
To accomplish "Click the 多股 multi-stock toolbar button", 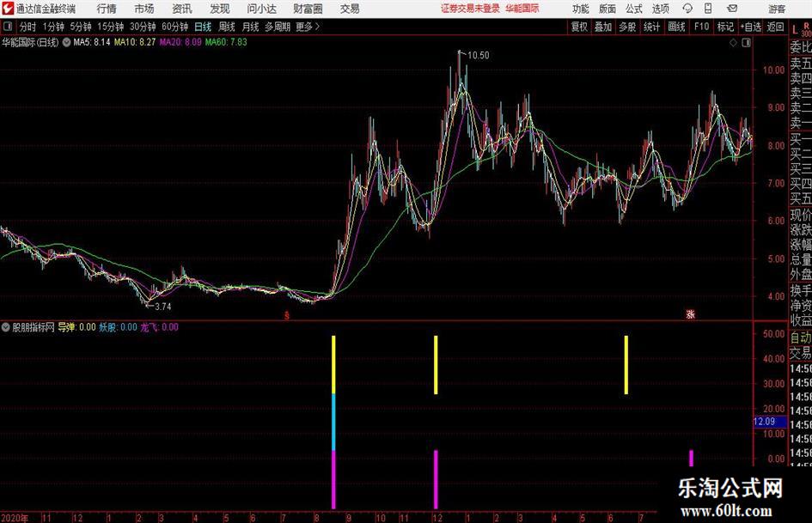I will pos(627,27).
